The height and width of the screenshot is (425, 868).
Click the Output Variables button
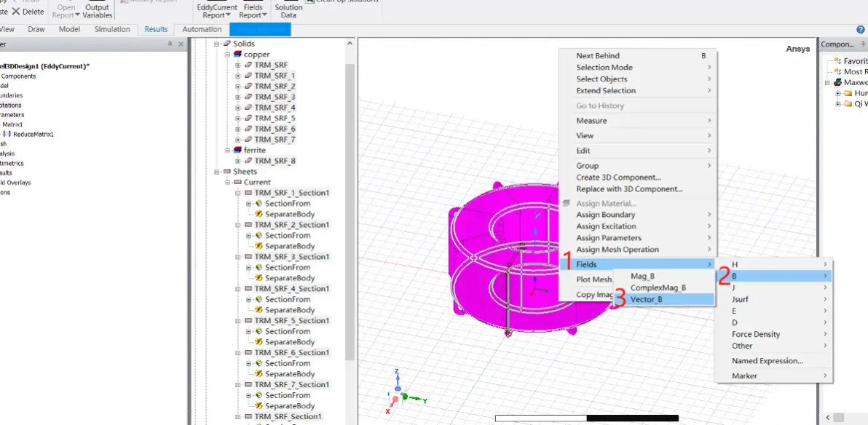tap(98, 12)
